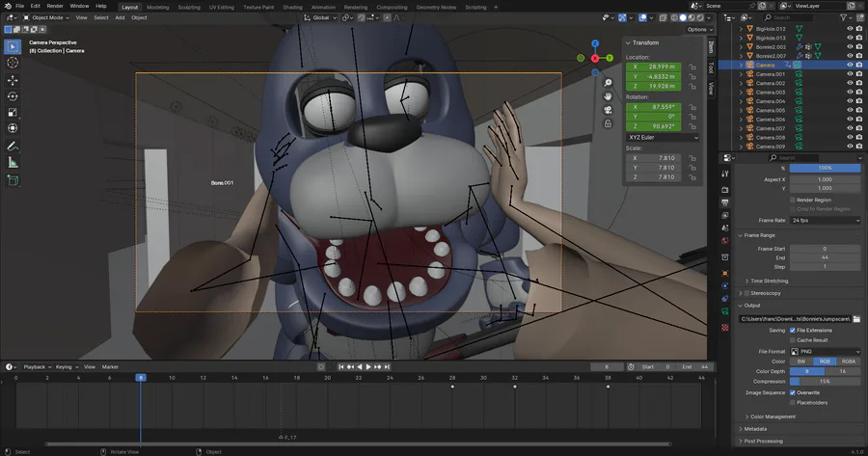Screen dimensions: 868x456
Task: Open the Render properties tab icon
Action: [725, 190]
